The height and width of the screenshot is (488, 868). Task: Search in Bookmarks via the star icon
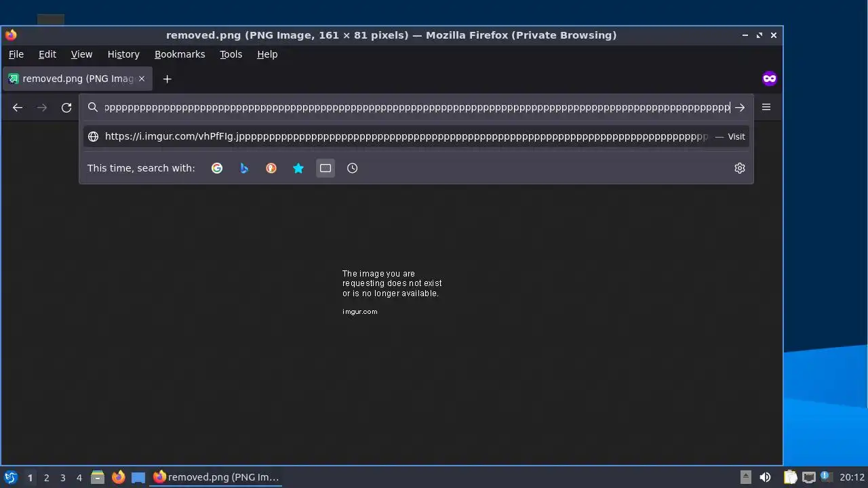[298, 168]
